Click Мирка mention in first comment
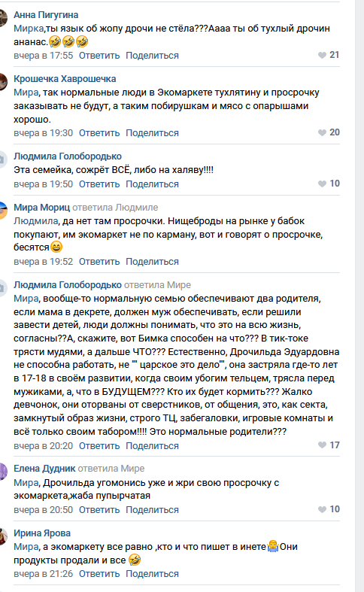The image size is (364, 592). coord(29,29)
